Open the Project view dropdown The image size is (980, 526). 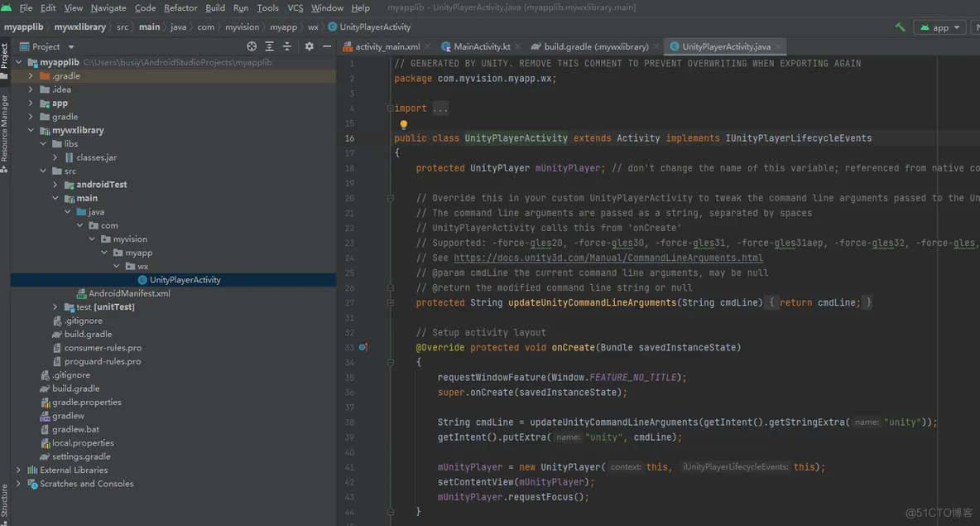[47, 46]
